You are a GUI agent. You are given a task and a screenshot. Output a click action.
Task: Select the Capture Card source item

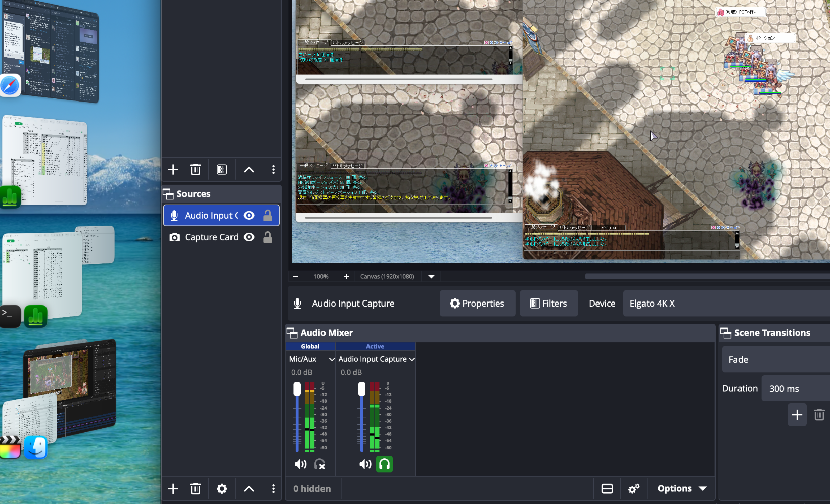click(x=211, y=237)
